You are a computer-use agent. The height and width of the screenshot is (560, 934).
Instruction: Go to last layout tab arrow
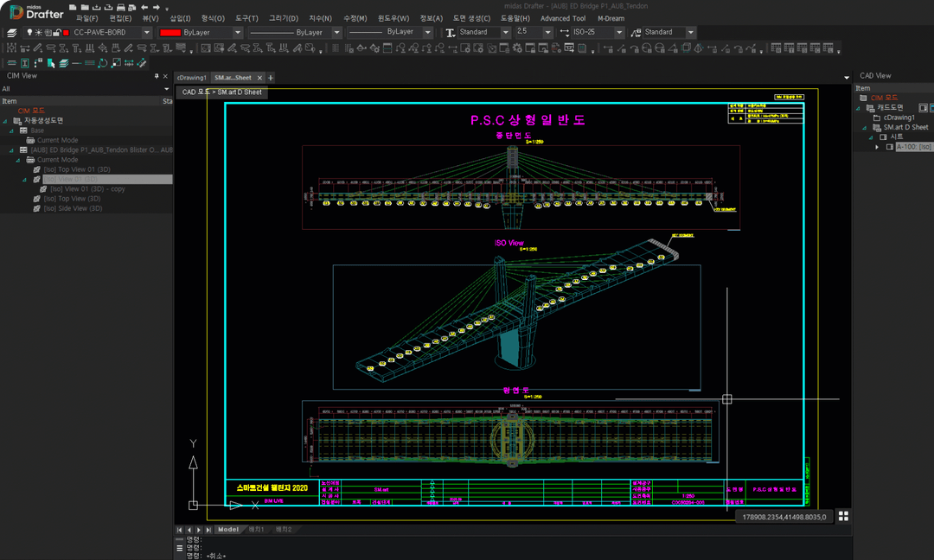[x=208, y=530]
